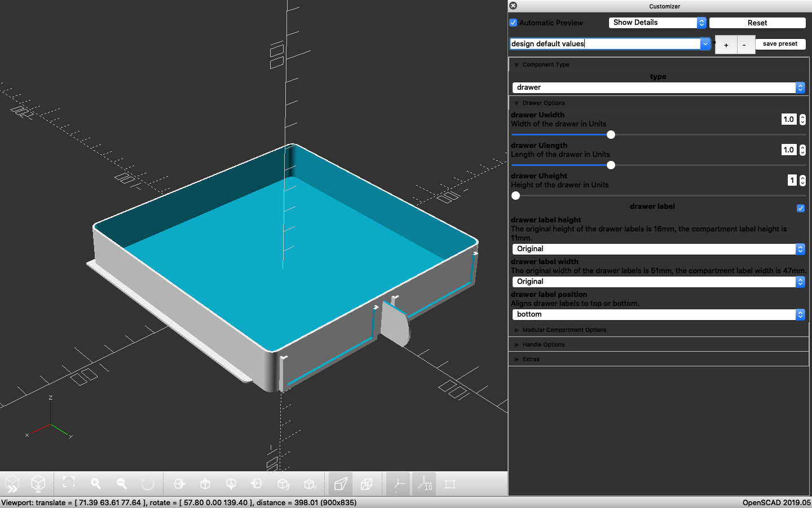
Task: Open the design default values preset dropdown
Action: (705, 43)
